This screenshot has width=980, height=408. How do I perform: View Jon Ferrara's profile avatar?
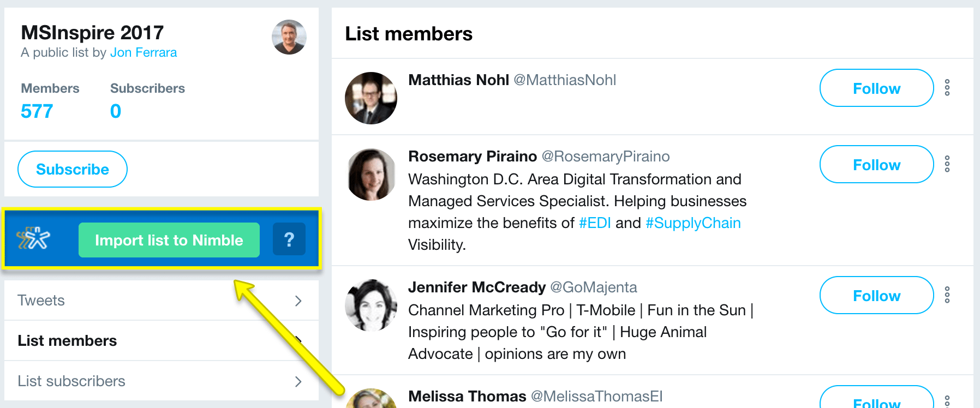[x=289, y=37]
